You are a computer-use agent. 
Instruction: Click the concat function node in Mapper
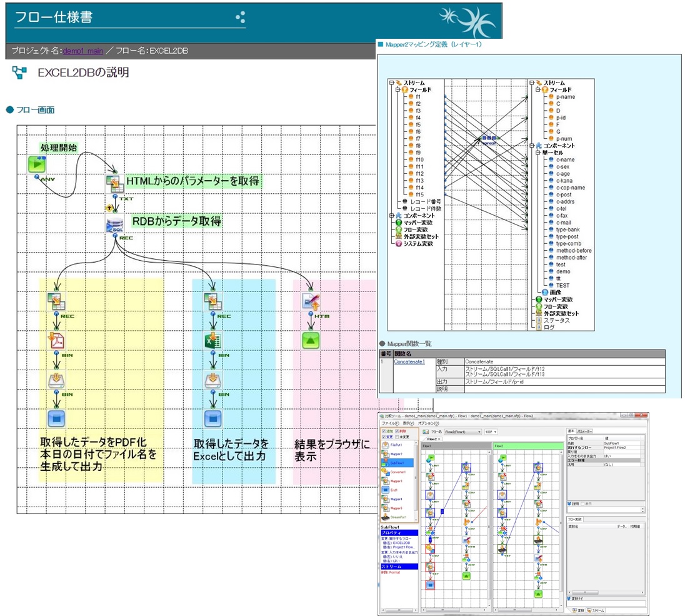tap(489, 139)
